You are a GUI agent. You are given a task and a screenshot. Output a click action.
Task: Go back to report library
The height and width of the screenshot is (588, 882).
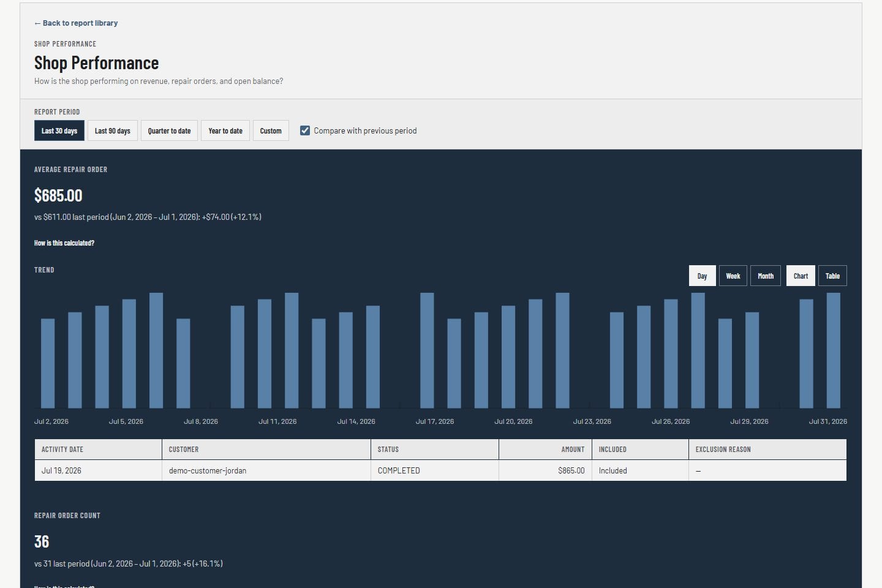76,23
